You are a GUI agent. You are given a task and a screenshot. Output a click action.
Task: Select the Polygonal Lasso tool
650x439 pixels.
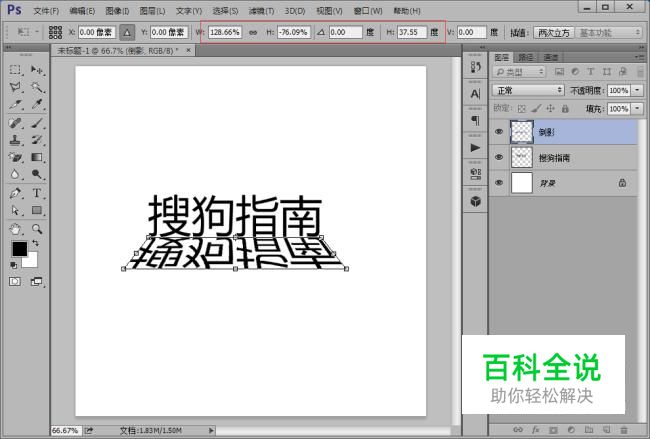[15, 87]
